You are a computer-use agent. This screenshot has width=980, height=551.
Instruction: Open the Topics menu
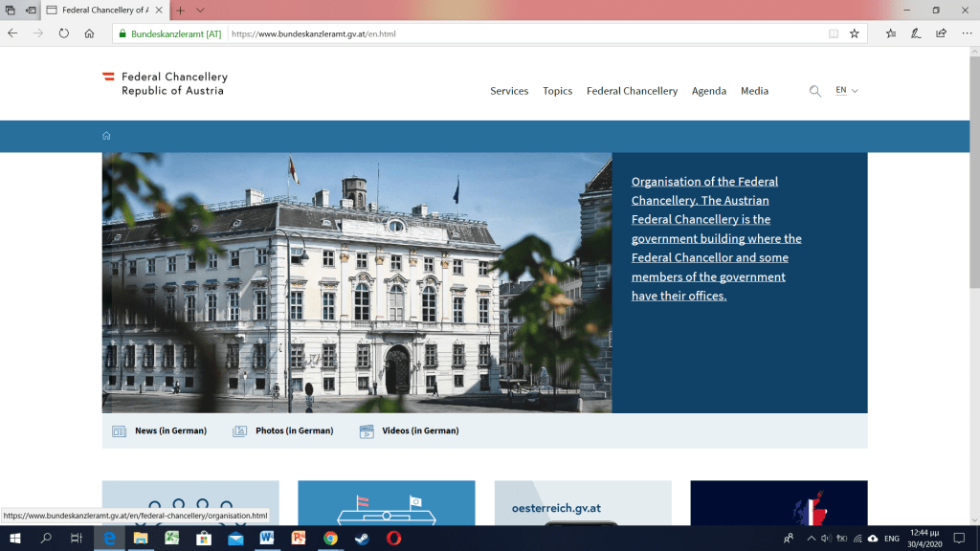557,91
